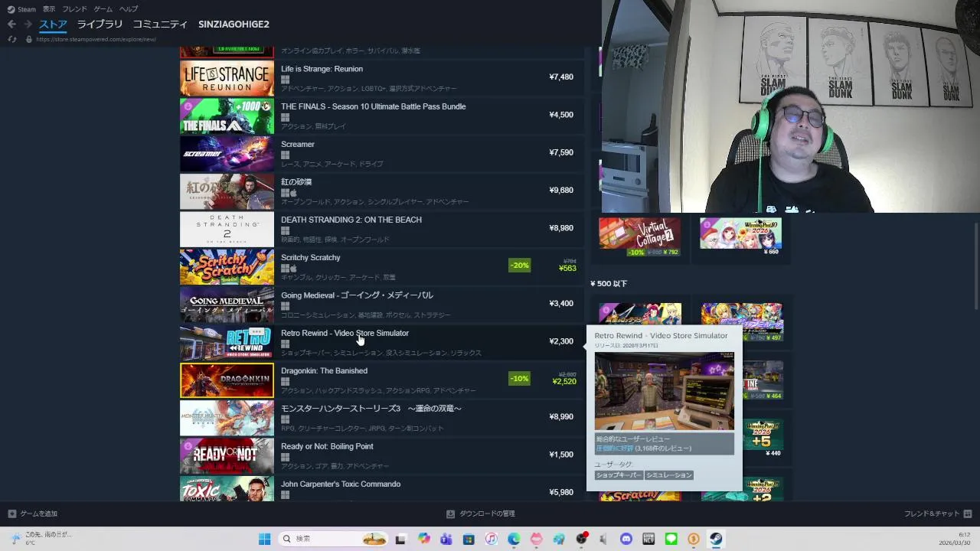The width and height of the screenshot is (980, 551).
Task: Go forward with the forward arrow
Action: point(28,24)
